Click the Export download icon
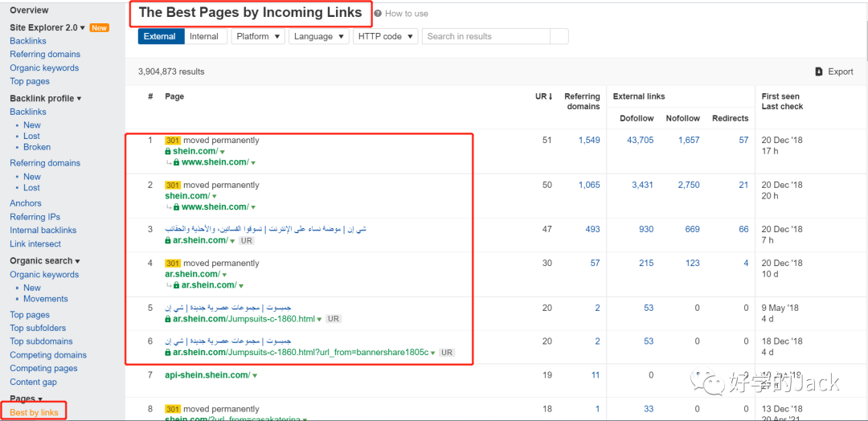Image resolution: width=868 pixels, height=421 pixels. pos(819,72)
